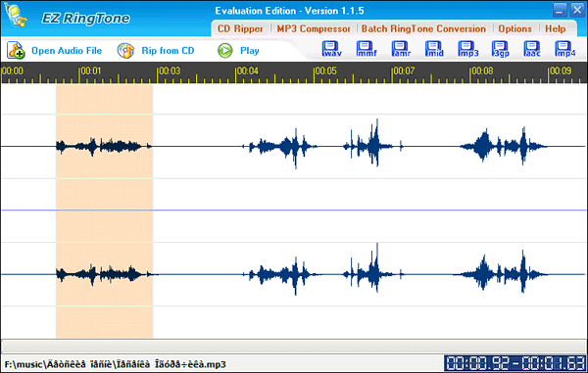This screenshot has height=373, width=588.
Task: Minimize the EZ RingTone window
Action: [560, 10]
